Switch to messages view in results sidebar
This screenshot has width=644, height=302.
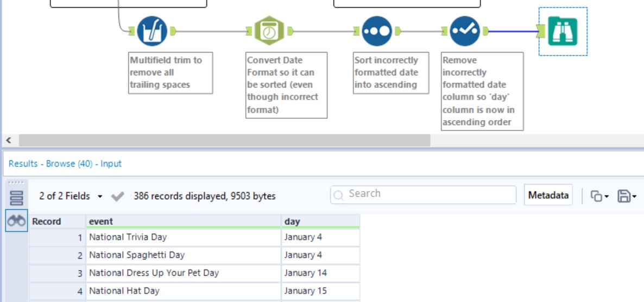click(x=16, y=198)
